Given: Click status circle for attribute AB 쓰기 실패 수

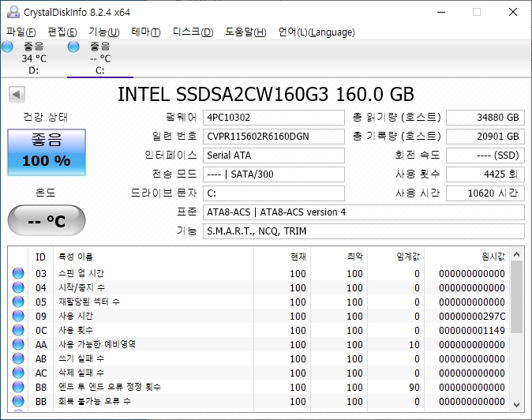Looking at the screenshot, I should point(18,359).
